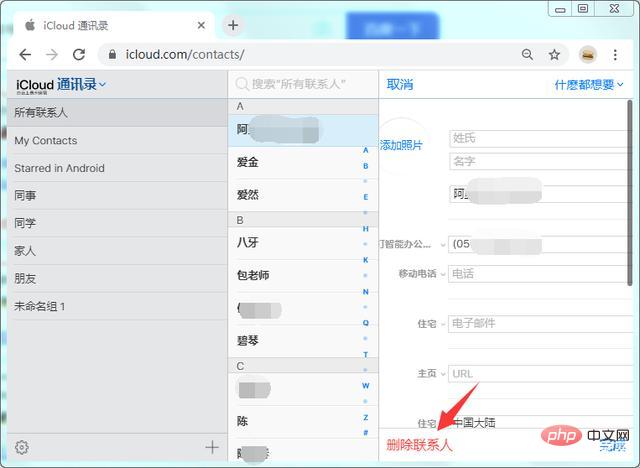This screenshot has height=468, width=640.
Task: Click 添加照片 to add contact photo
Action: click(401, 145)
